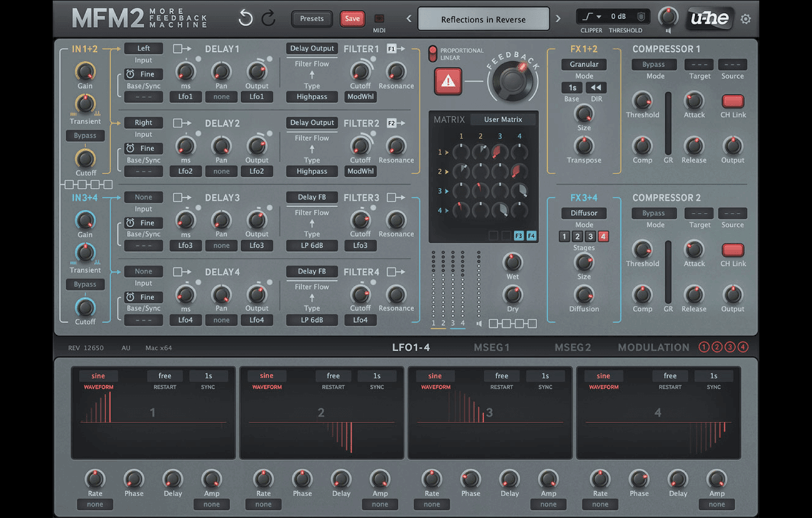Click the routing arrow icon next to DELAY2
Image resolution: width=812 pixels, height=518 pixels.
[182, 123]
